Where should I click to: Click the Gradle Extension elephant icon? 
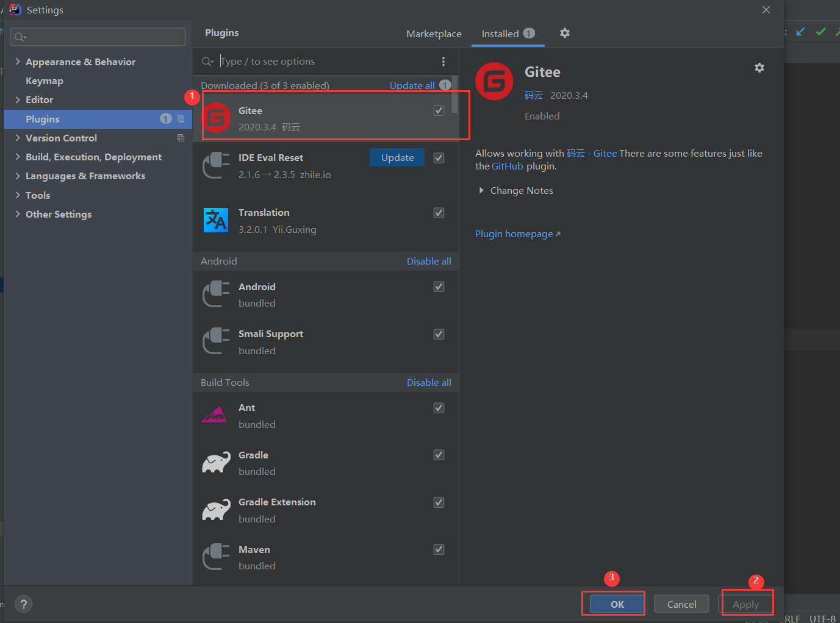pos(217,510)
